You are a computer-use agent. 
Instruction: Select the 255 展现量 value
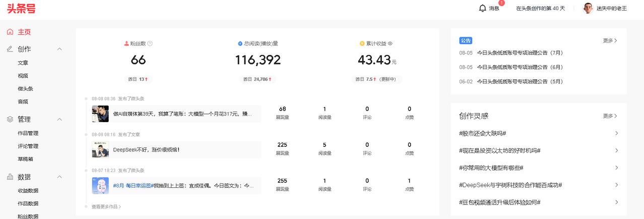click(x=282, y=181)
